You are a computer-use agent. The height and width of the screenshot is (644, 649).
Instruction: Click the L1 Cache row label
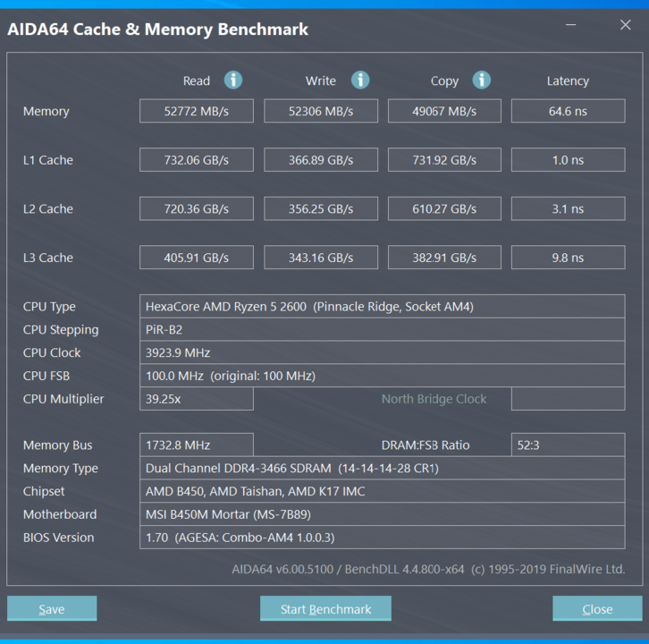tap(48, 160)
